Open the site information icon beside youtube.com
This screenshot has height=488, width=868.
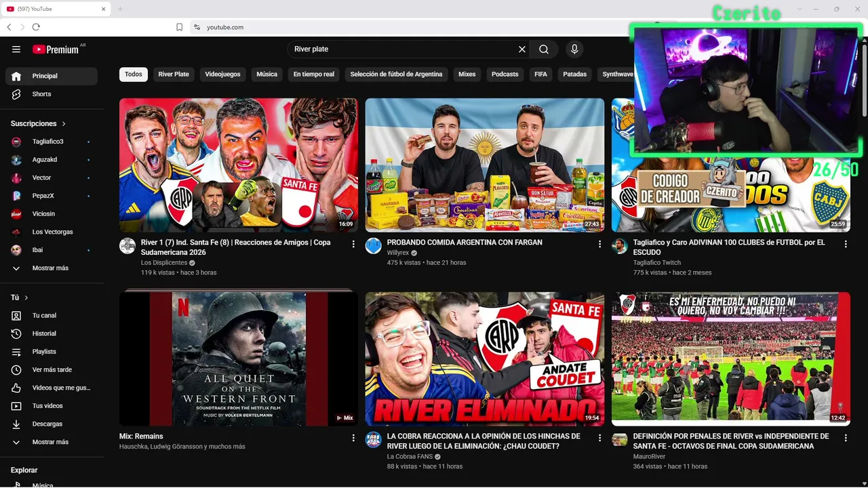point(197,27)
